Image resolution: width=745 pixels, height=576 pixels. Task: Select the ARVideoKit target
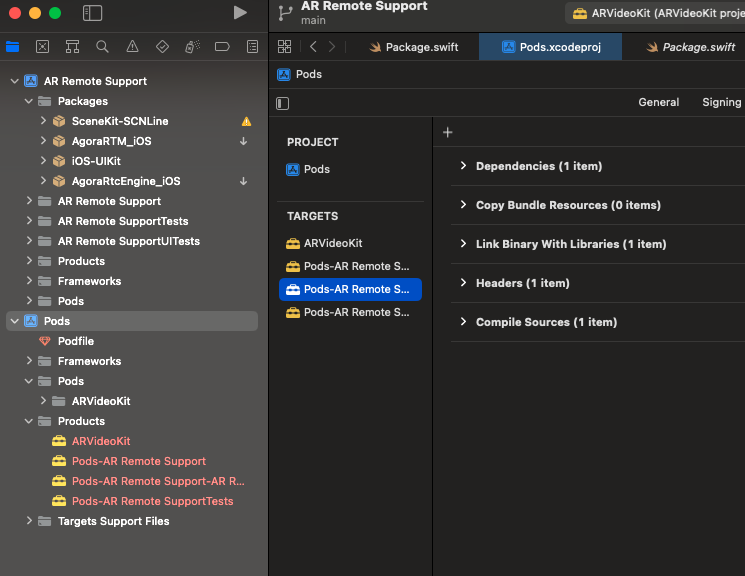point(324,243)
